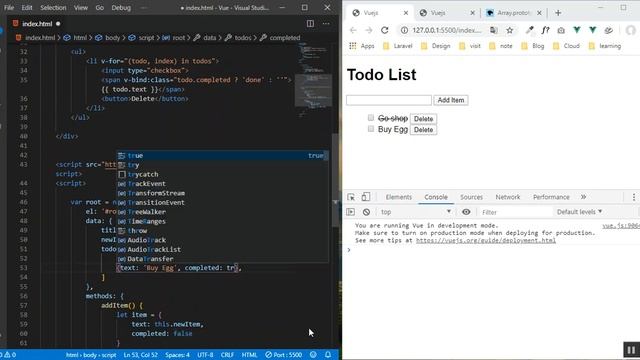The image size is (640, 360).
Task: Toggle device toolbar in DevTools
Action: pyautogui.click(x=366, y=197)
